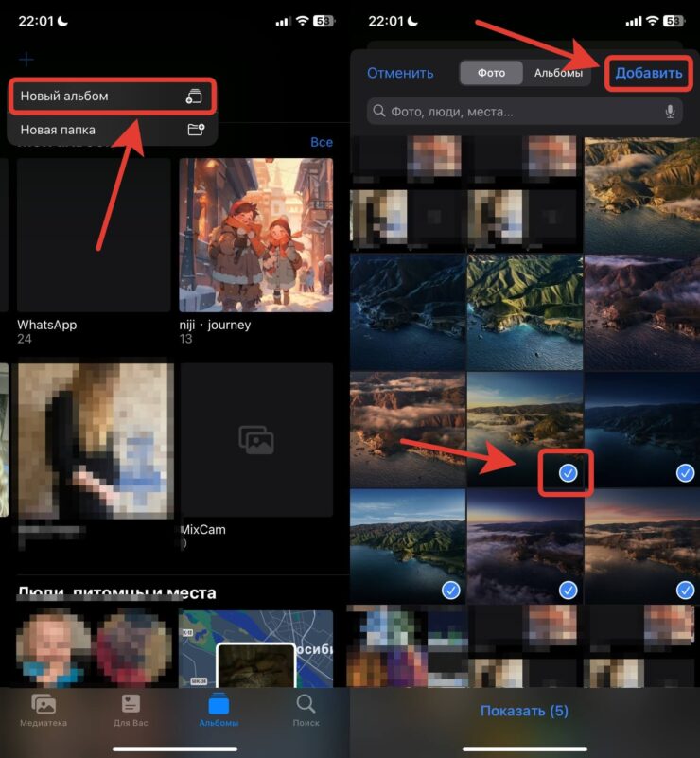Open the empty MixCam album
Image resolution: width=700 pixels, height=758 pixels.
click(x=255, y=438)
